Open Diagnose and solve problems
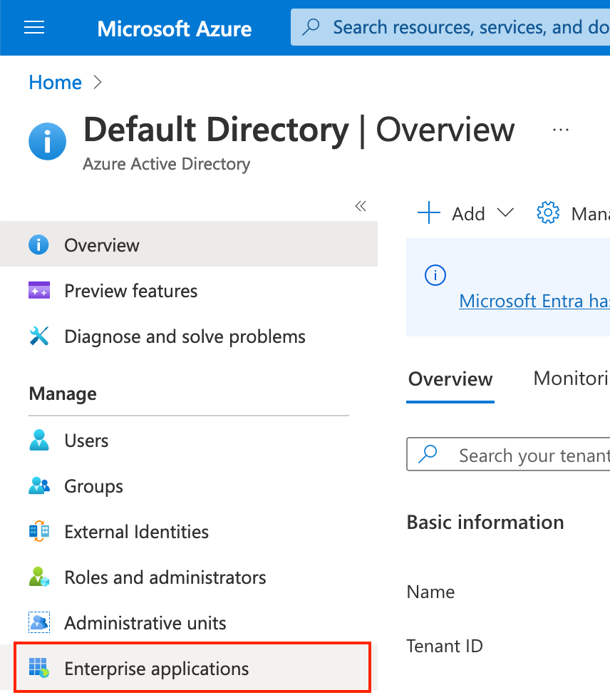The image size is (610, 700). pos(189,336)
